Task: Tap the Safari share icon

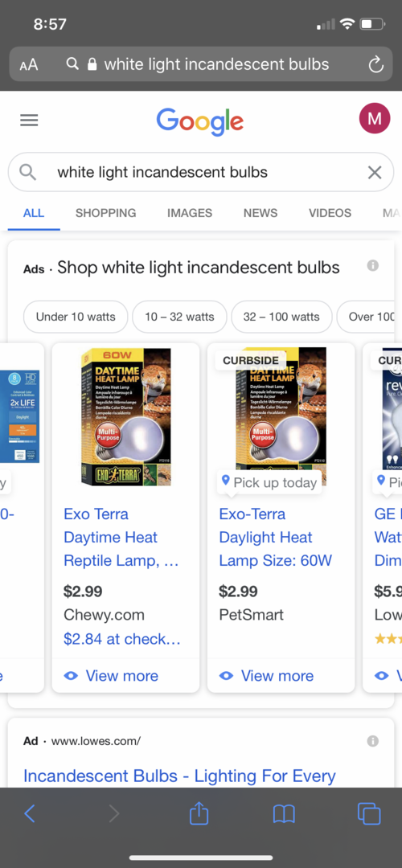Action: pyautogui.click(x=199, y=813)
